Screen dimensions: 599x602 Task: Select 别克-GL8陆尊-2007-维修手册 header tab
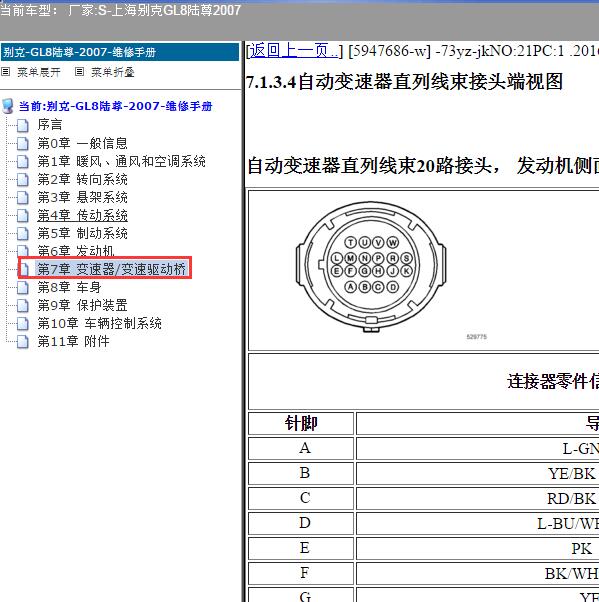click(x=120, y=52)
